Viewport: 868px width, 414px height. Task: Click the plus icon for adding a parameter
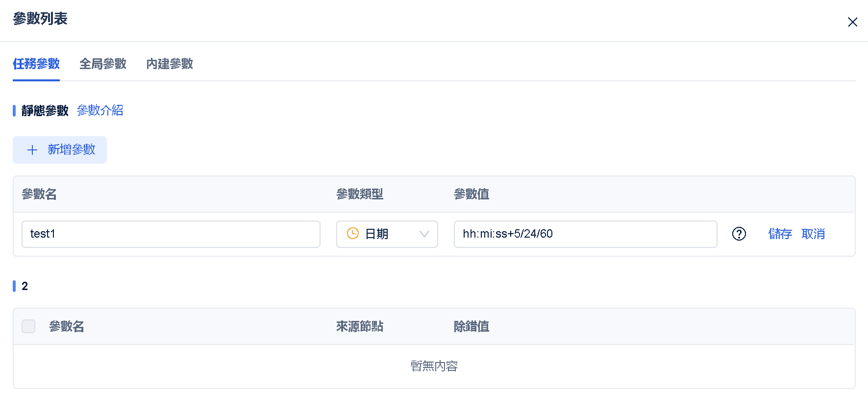[x=32, y=150]
